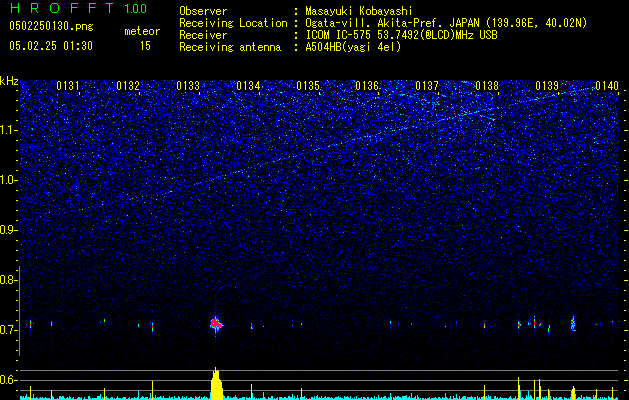Click the "Receiving antenna" field label
629x400 pixels.
[230, 47]
